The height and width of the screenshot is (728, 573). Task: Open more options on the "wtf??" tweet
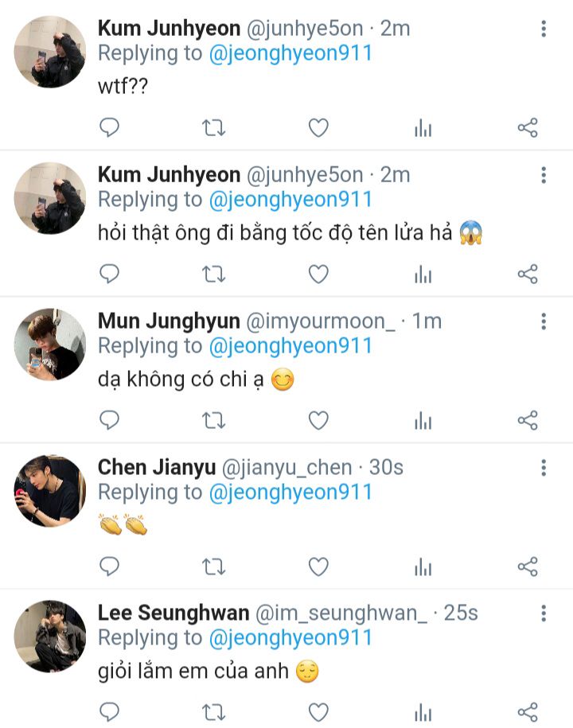[544, 29]
